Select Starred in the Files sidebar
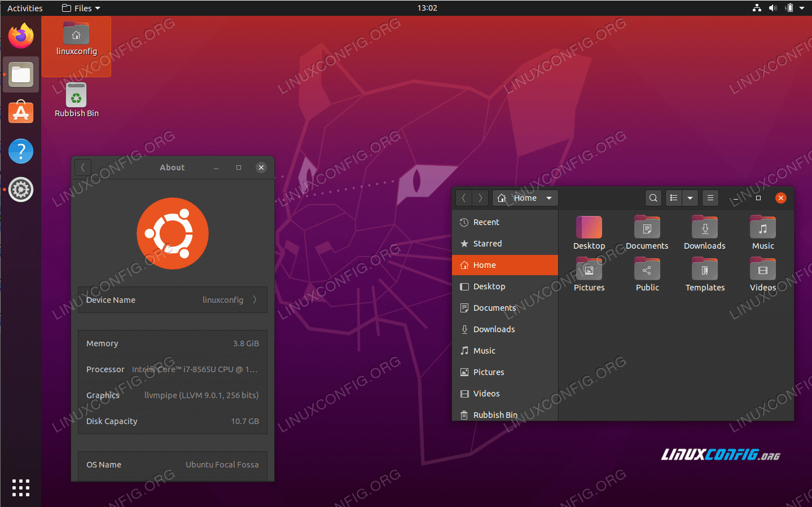The height and width of the screenshot is (507, 812). pos(486,243)
